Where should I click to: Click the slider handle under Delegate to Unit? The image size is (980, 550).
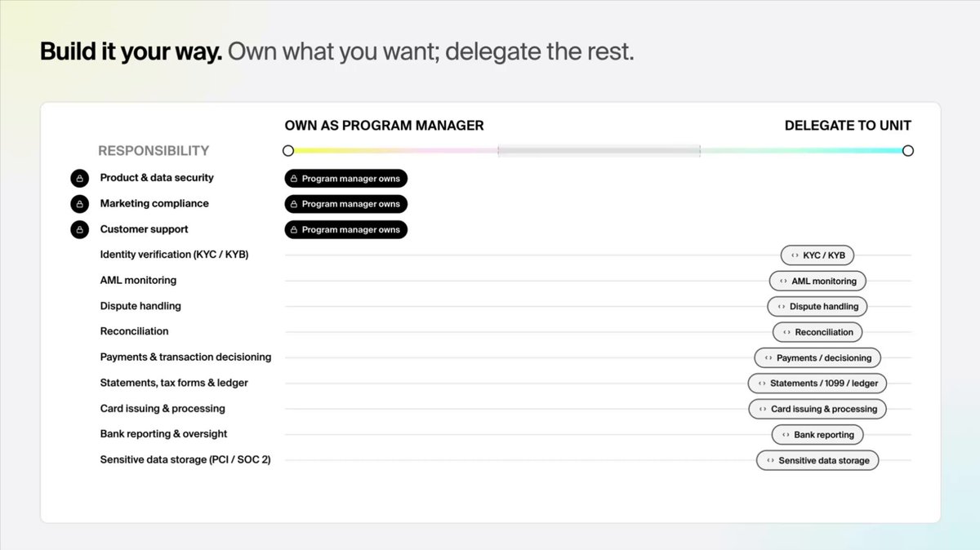(908, 151)
